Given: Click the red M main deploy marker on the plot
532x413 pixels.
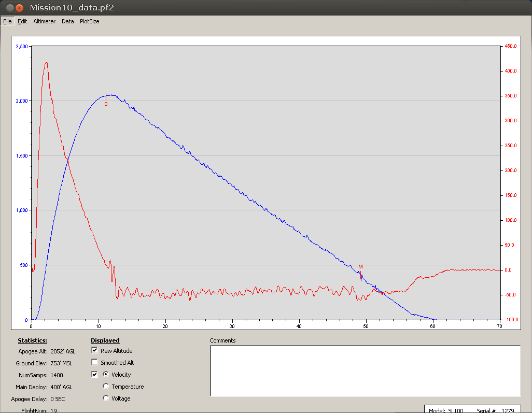Looking at the screenshot, I should point(361,267).
